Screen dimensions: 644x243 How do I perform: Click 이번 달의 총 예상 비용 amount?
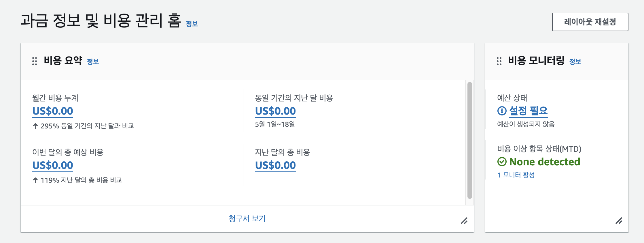click(x=53, y=165)
